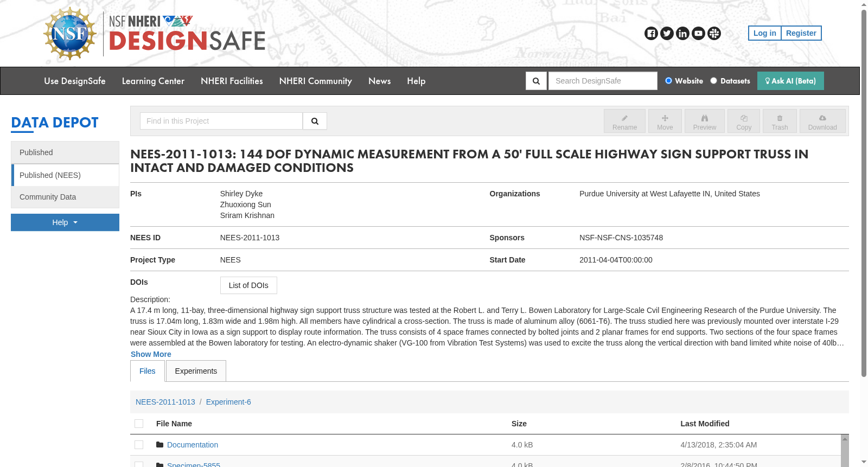Click the site search magnifier button
868x467 pixels.
coord(536,81)
